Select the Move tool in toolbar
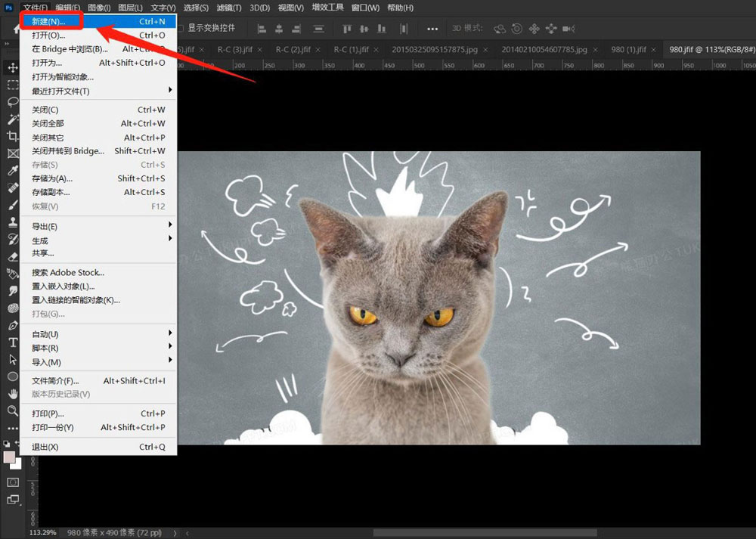This screenshot has height=539, width=756. [x=13, y=68]
